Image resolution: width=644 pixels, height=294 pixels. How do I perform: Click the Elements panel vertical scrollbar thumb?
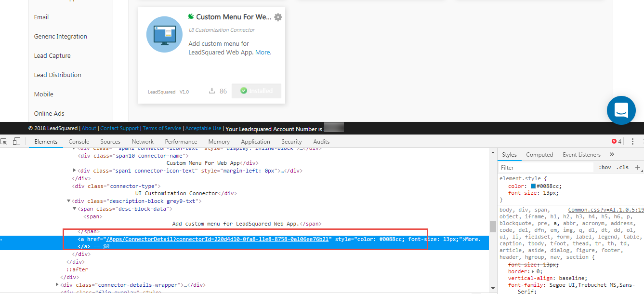(x=492, y=227)
